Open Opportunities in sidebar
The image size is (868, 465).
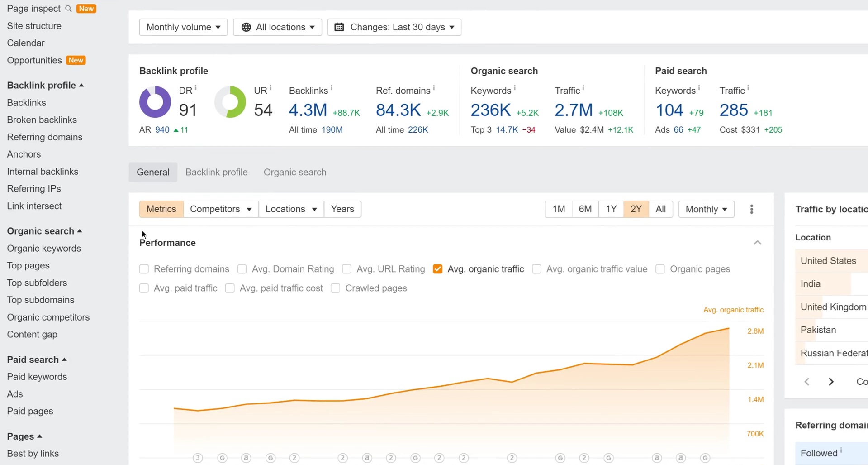(34, 60)
